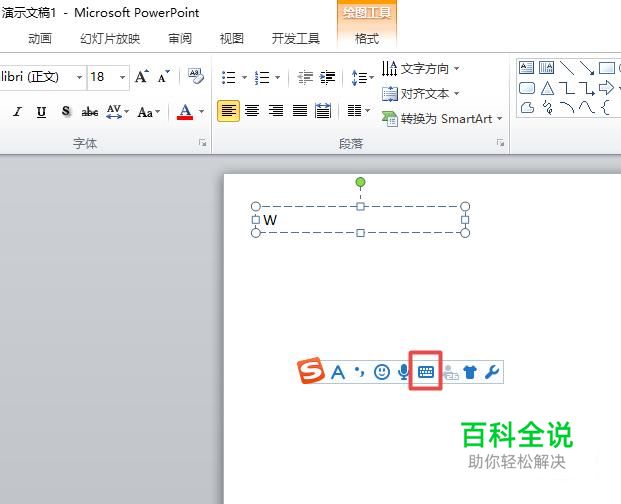This screenshot has height=504, width=621.
Task: Select the curve shape
Action: [587, 107]
